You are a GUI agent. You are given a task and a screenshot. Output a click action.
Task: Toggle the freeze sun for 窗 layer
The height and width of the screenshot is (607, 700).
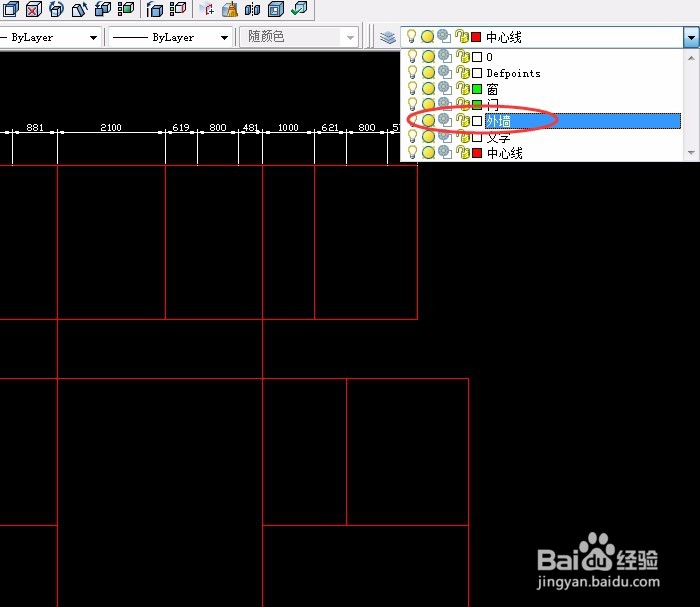(428, 89)
